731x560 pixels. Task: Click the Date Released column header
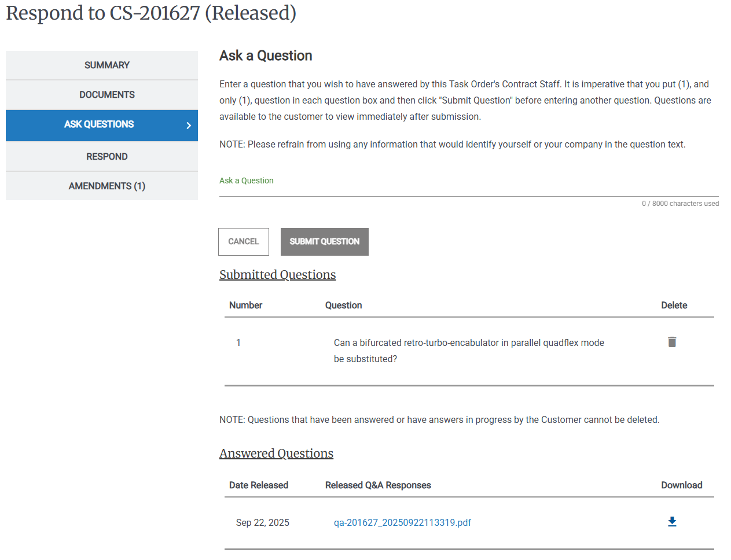(258, 485)
